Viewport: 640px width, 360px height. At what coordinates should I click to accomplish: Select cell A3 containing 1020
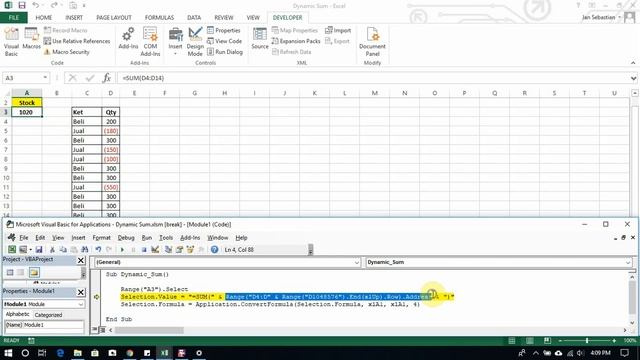pyautogui.click(x=27, y=112)
